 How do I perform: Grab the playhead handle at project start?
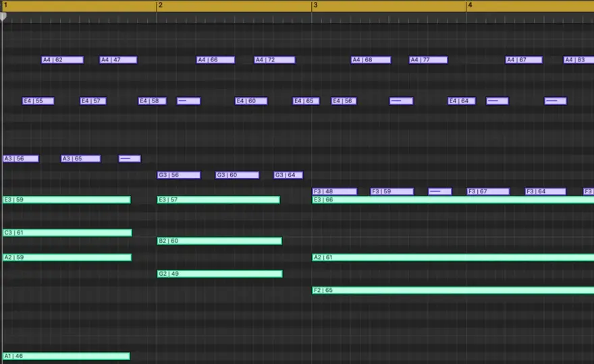(3, 16)
